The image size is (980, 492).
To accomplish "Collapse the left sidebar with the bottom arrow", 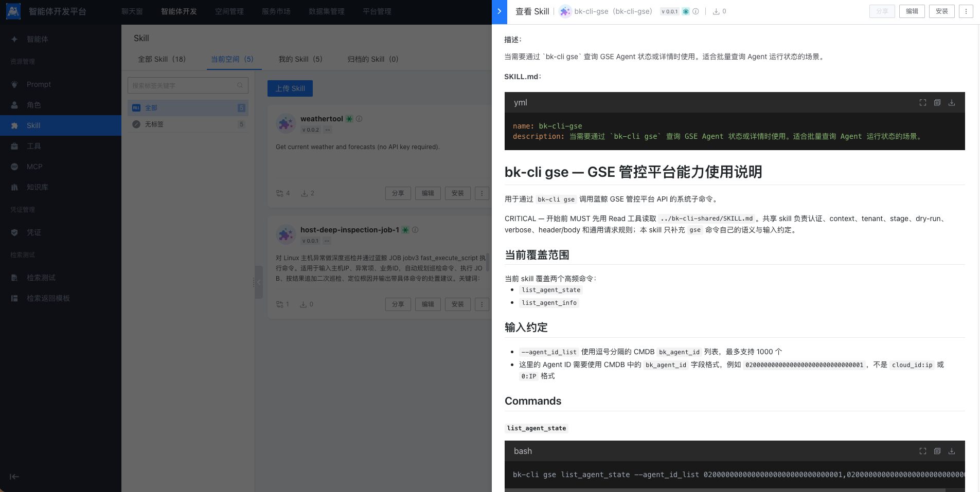I will (14, 477).
